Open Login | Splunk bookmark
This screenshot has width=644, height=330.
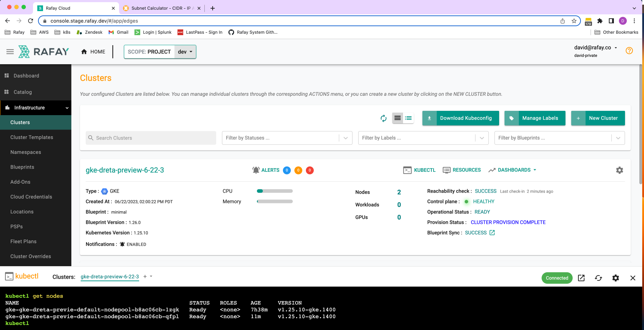(153, 32)
